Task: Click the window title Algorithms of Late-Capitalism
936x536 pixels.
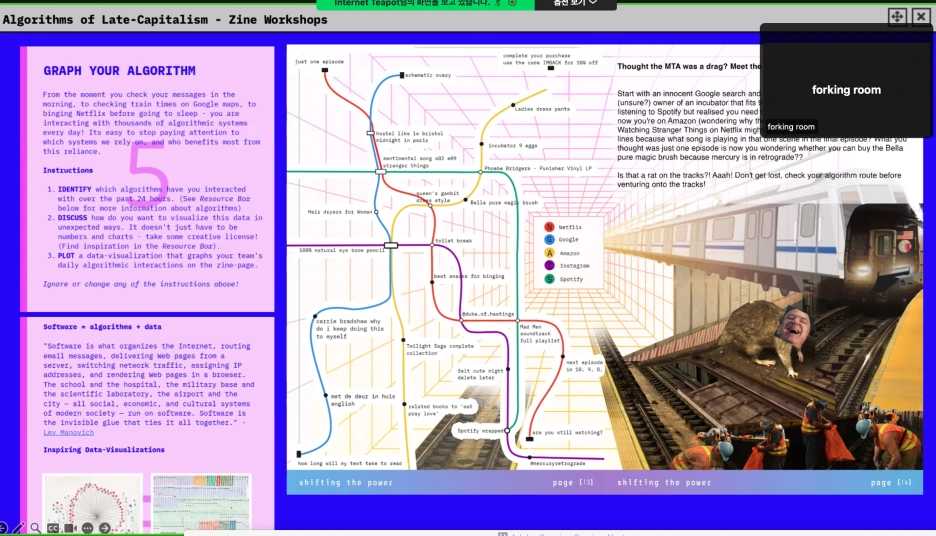Action: point(165,20)
